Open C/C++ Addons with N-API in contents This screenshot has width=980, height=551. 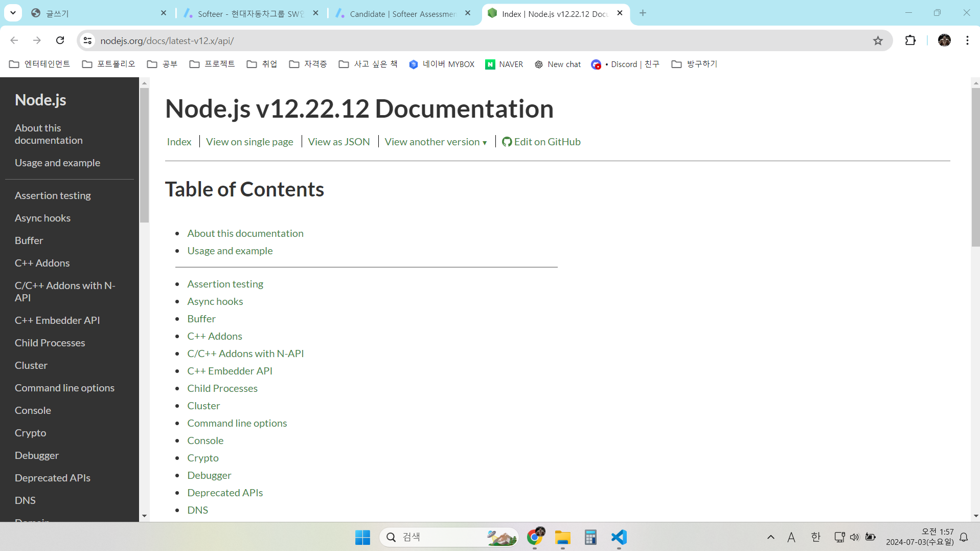tap(245, 354)
